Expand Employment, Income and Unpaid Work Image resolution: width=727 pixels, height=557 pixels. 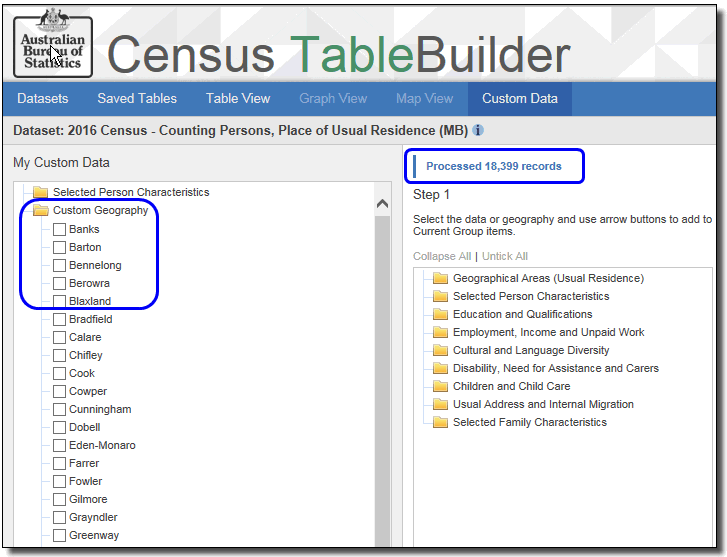click(548, 333)
